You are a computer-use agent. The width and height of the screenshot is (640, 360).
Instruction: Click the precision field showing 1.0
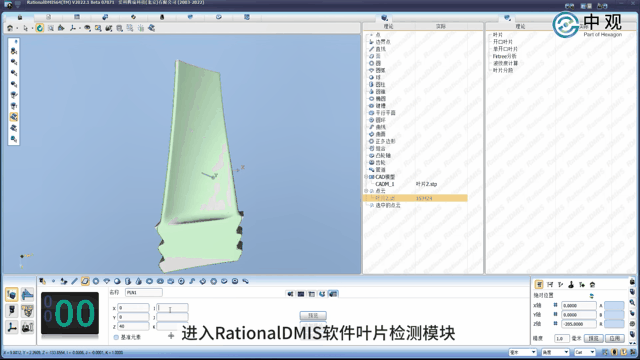tap(562, 338)
